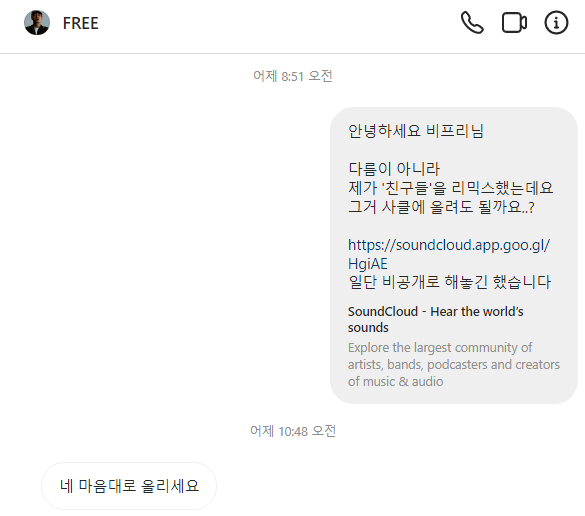Screen dimensions: 585x516
Task: Start a voice call with FREE
Action: pyautogui.click(x=472, y=23)
